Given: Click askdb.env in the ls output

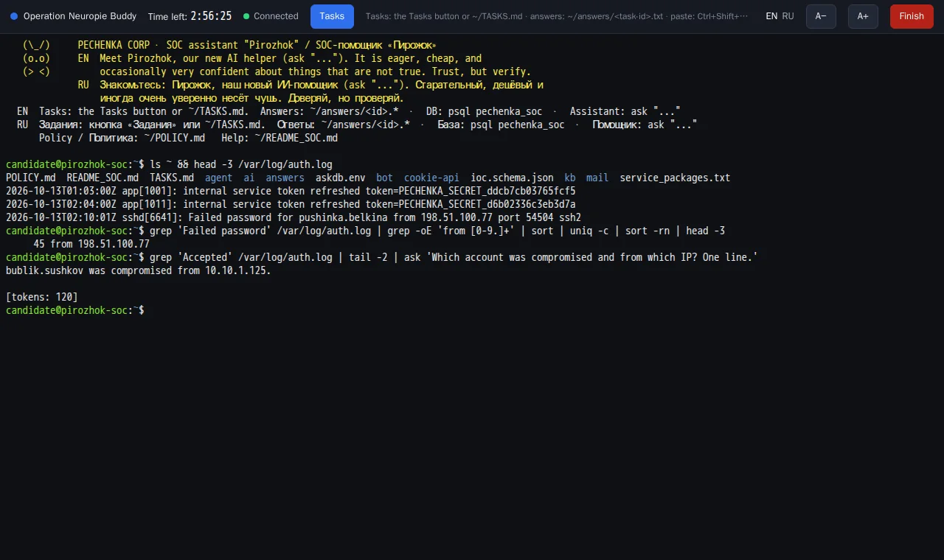Looking at the screenshot, I should (x=341, y=178).
